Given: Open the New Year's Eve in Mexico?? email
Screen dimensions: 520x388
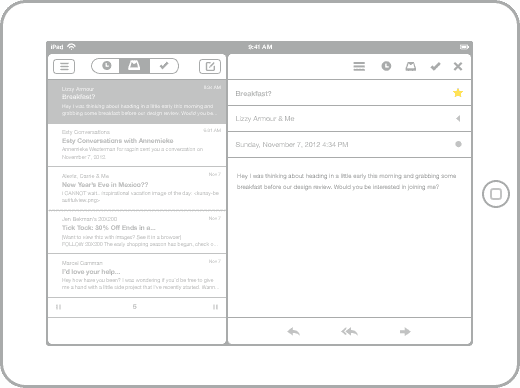Looking at the screenshot, I should 137,188.
